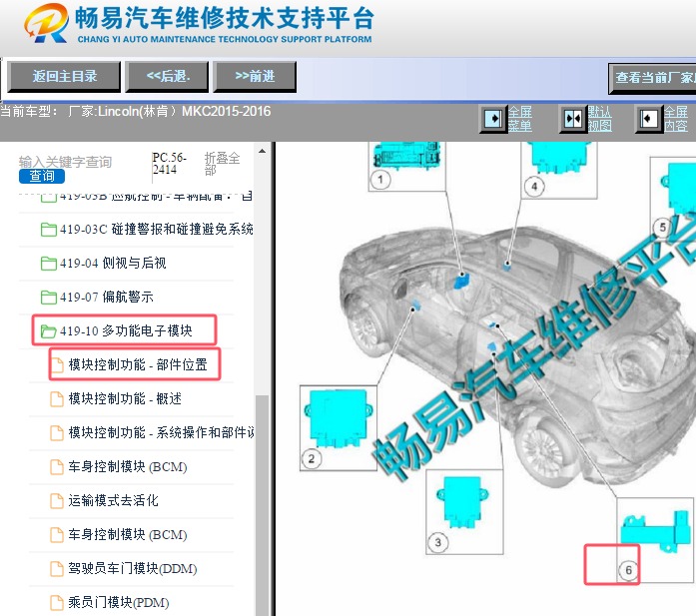Image resolution: width=696 pixels, height=616 pixels.
Task: Open first 车身控制模块 (BCM) entry above 运输模式
Action: pyautogui.click(x=128, y=466)
